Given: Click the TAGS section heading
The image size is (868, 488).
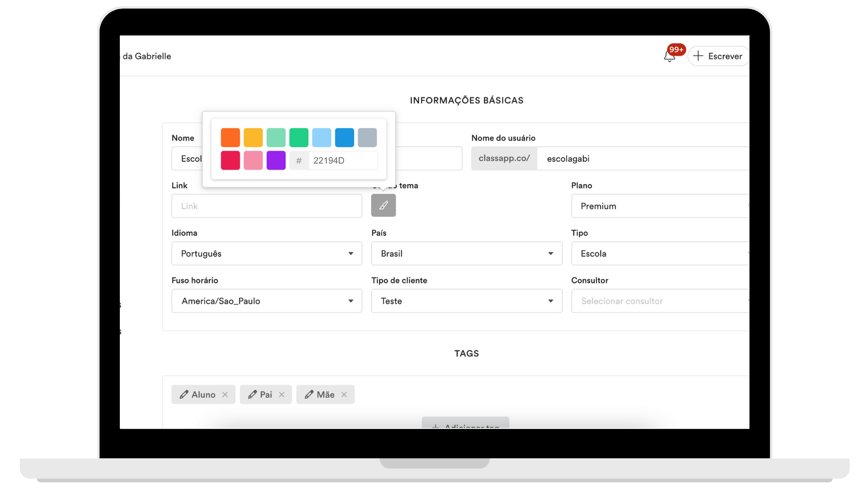Looking at the screenshot, I should (467, 353).
